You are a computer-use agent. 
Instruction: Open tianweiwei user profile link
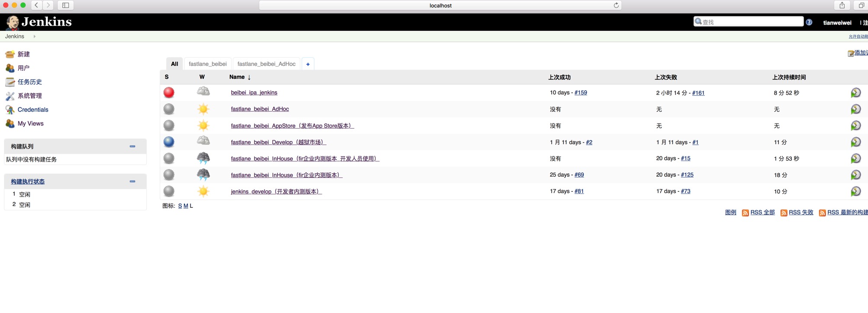pos(837,23)
